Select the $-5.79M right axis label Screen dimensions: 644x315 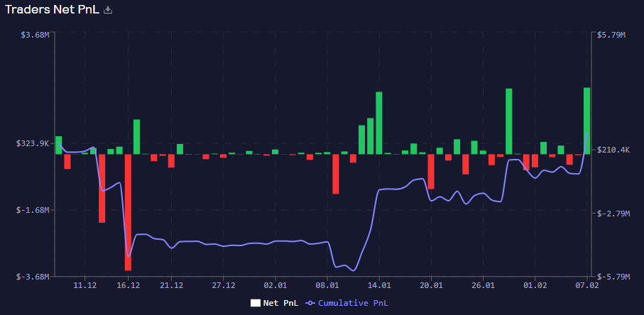(613, 277)
